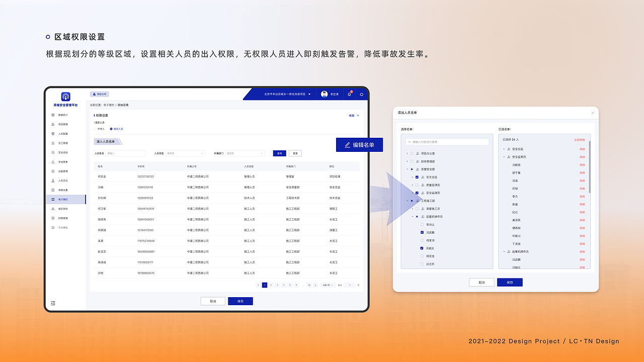This screenshot has height=362, width=644.
Task: Go to page 10 in pagination
Action: (x=309, y=285)
